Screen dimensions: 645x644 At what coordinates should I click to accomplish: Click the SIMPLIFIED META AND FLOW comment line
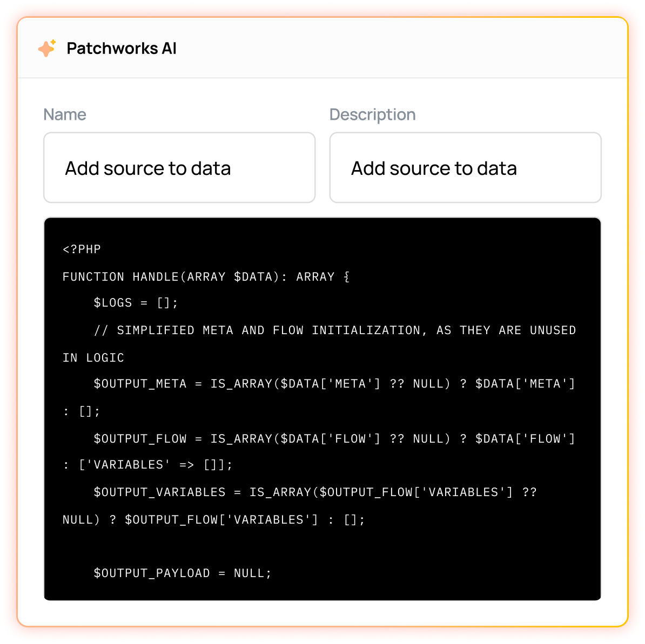[x=335, y=330]
